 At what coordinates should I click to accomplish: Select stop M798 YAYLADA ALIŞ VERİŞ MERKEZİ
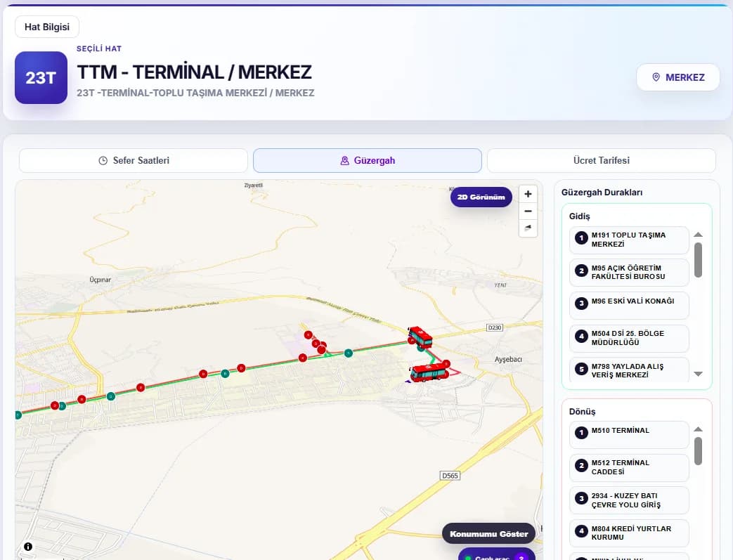[629, 370]
